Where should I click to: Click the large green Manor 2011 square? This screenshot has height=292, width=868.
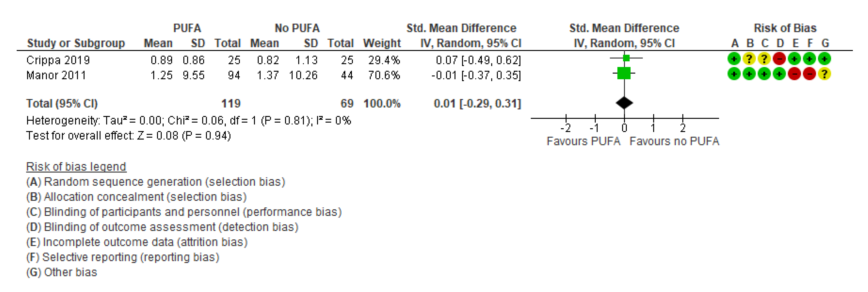click(x=624, y=73)
